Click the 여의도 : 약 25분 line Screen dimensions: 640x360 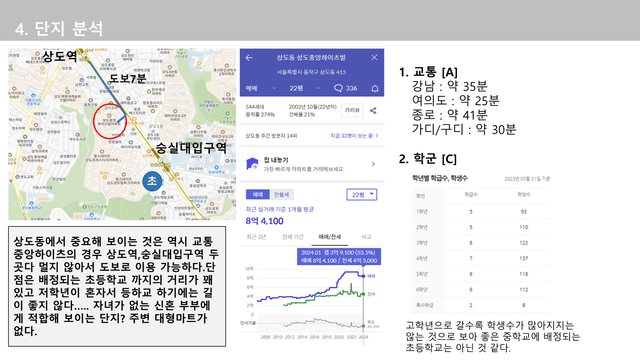point(456,100)
